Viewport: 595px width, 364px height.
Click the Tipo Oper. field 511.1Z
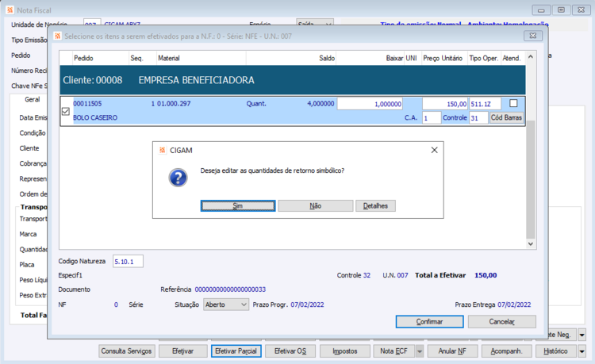point(485,104)
